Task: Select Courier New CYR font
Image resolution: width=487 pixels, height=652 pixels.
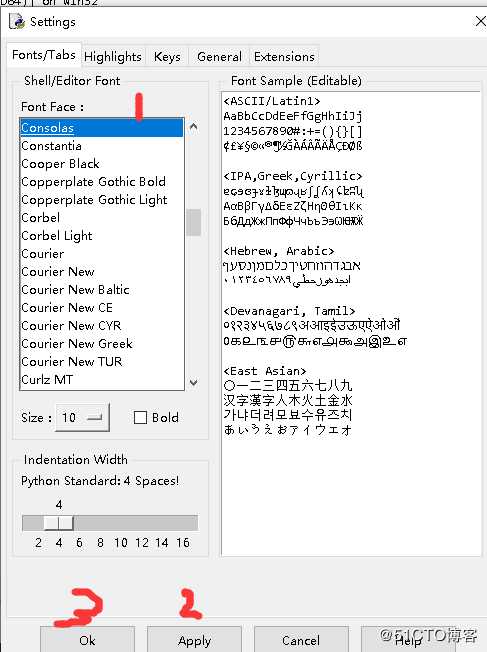Action: pyautogui.click(x=101, y=325)
